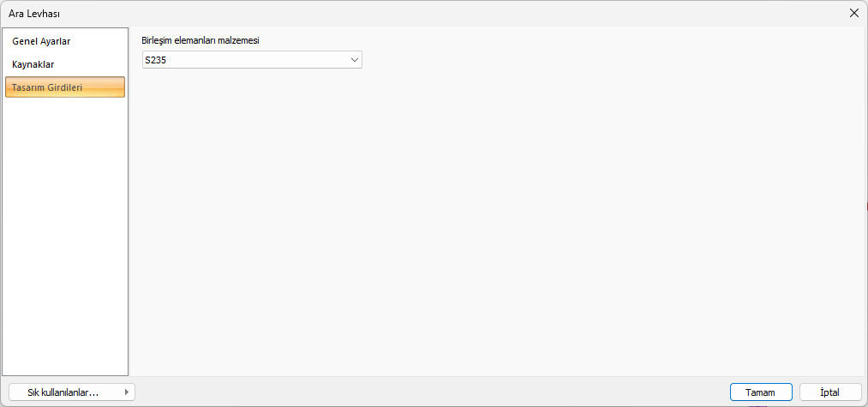The height and width of the screenshot is (407, 868).
Task: Cancel changes with the İptal button
Action: (x=829, y=392)
